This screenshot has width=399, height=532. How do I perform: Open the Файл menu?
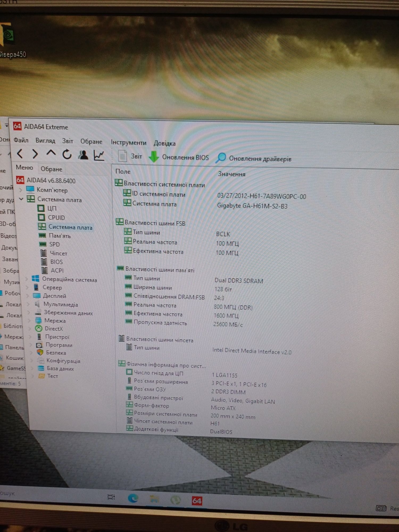click(x=21, y=140)
